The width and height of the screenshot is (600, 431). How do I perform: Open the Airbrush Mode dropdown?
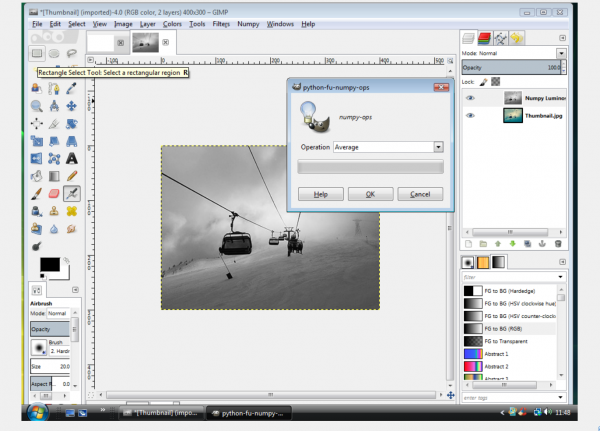(x=58, y=313)
